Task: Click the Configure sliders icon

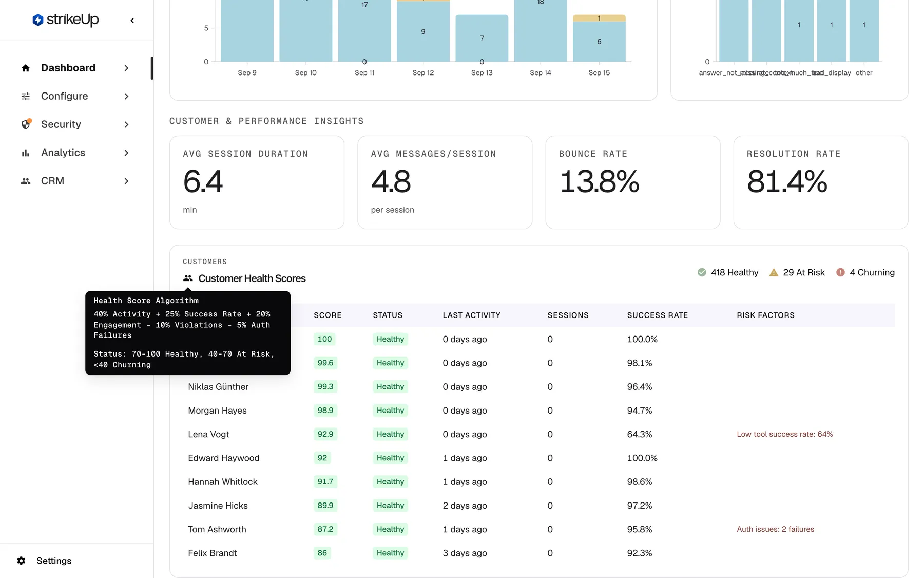Action: tap(26, 96)
